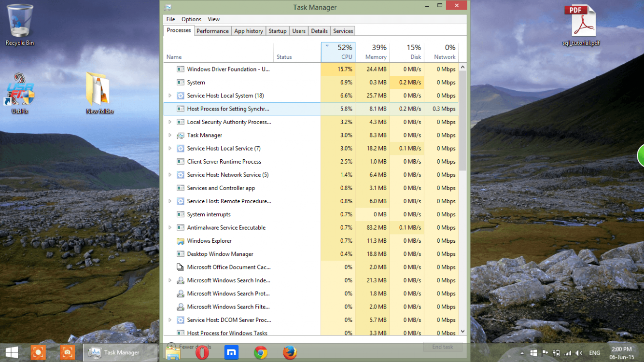The height and width of the screenshot is (362, 644).
Task: Click the Task Manager title bar icon
Action: (168, 7)
